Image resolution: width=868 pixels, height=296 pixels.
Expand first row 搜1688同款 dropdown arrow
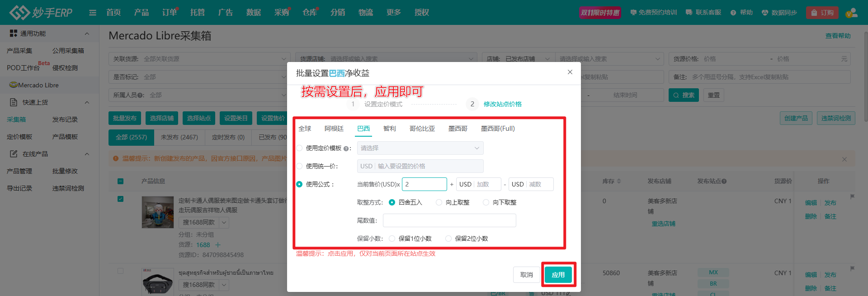pyautogui.click(x=224, y=222)
